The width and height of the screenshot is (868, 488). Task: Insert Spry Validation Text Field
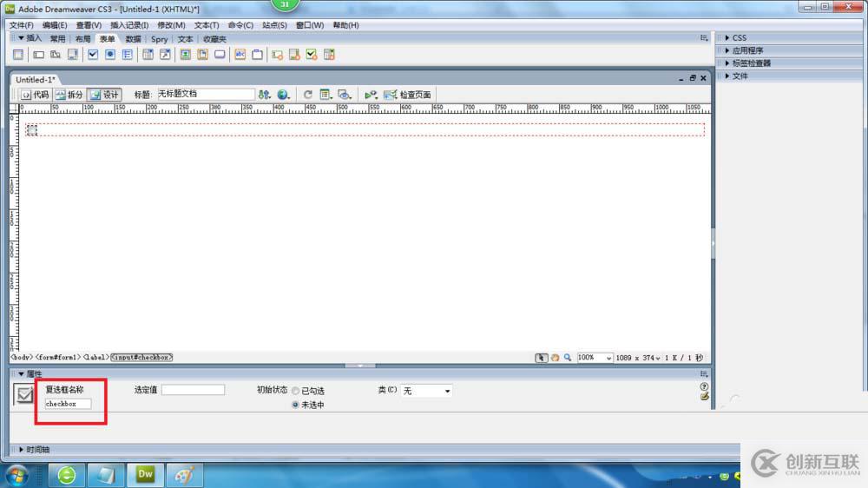click(278, 55)
